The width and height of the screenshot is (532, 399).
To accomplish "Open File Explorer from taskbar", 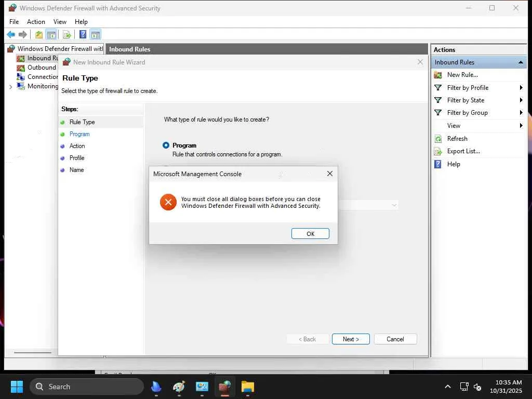I will [248, 387].
